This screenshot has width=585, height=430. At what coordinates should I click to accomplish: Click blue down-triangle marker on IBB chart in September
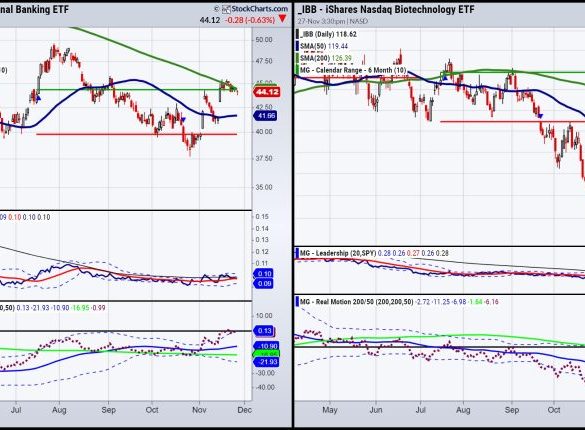coord(541,116)
